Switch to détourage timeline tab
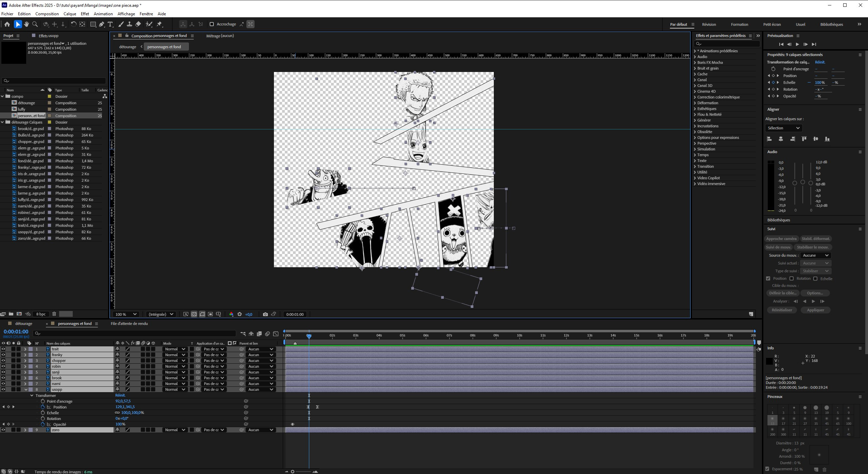The width and height of the screenshot is (868, 474). coord(23,324)
